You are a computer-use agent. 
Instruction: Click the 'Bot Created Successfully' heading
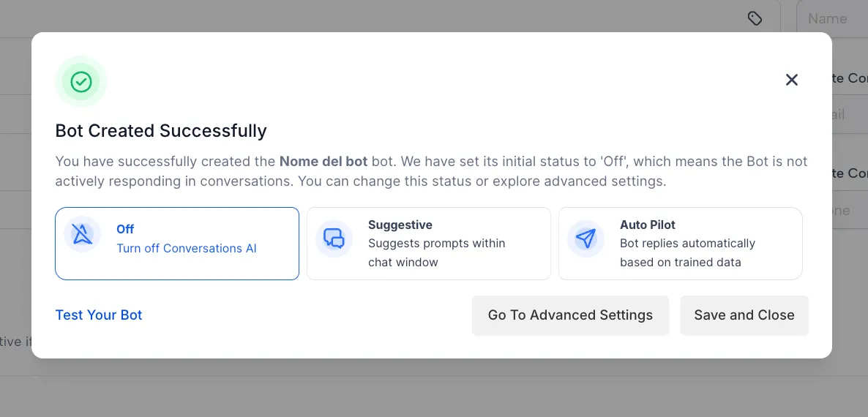click(x=161, y=131)
